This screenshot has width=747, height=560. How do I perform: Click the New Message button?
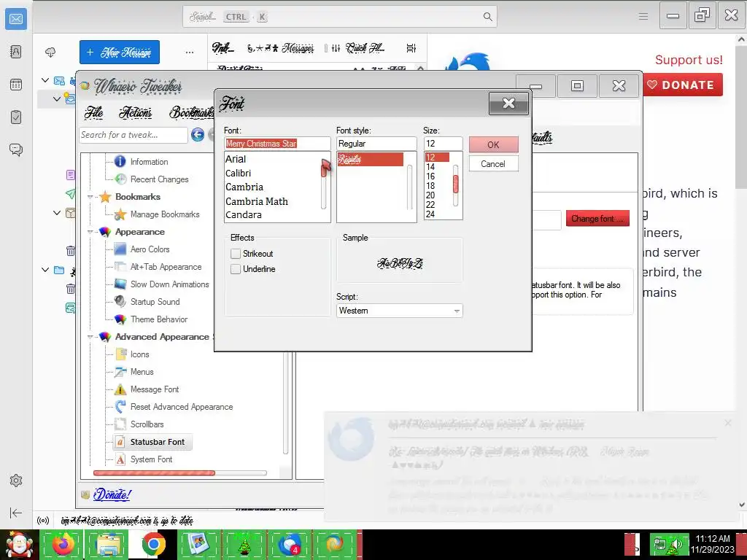click(120, 52)
